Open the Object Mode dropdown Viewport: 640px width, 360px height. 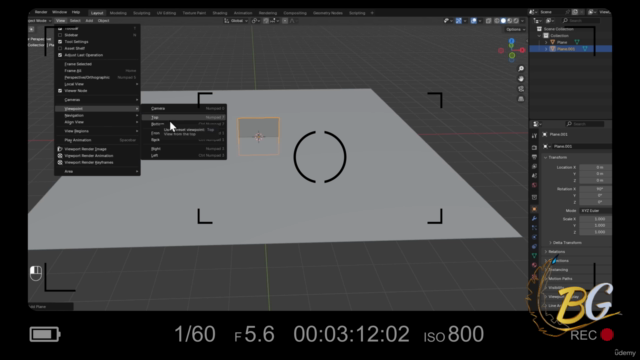click(x=40, y=21)
